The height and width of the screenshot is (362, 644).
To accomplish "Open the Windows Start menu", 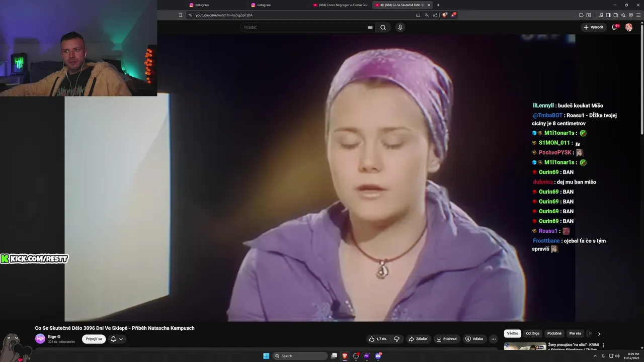I will click(x=266, y=356).
